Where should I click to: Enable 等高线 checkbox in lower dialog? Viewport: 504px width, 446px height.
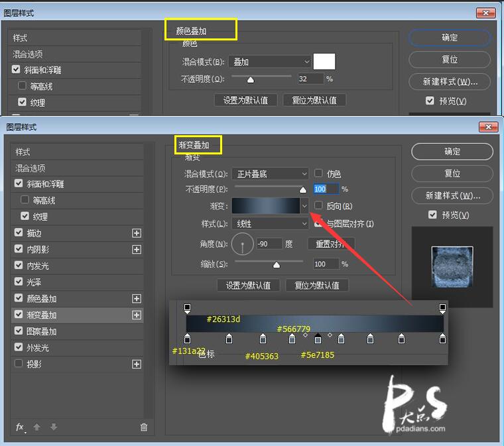coord(25,199)
